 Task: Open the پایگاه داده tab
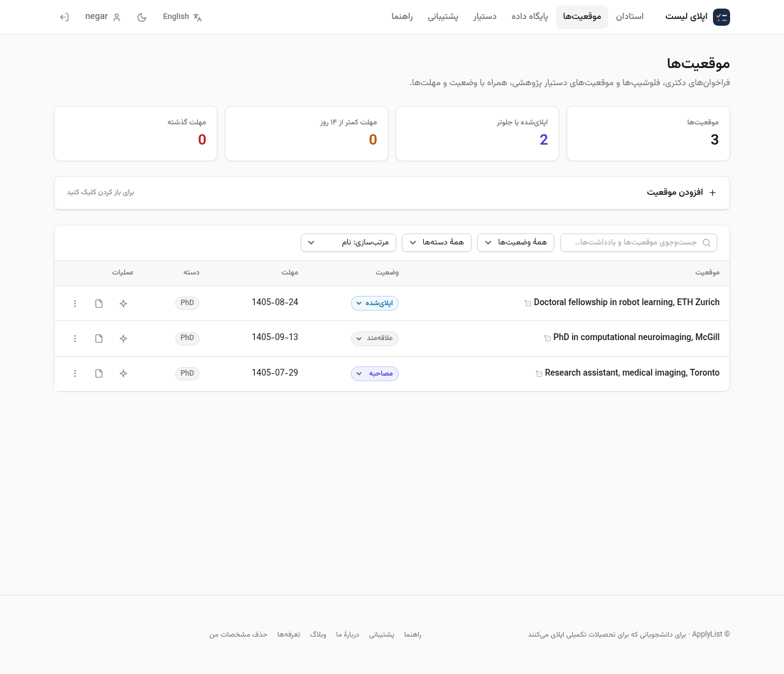(x=530, y=17)
